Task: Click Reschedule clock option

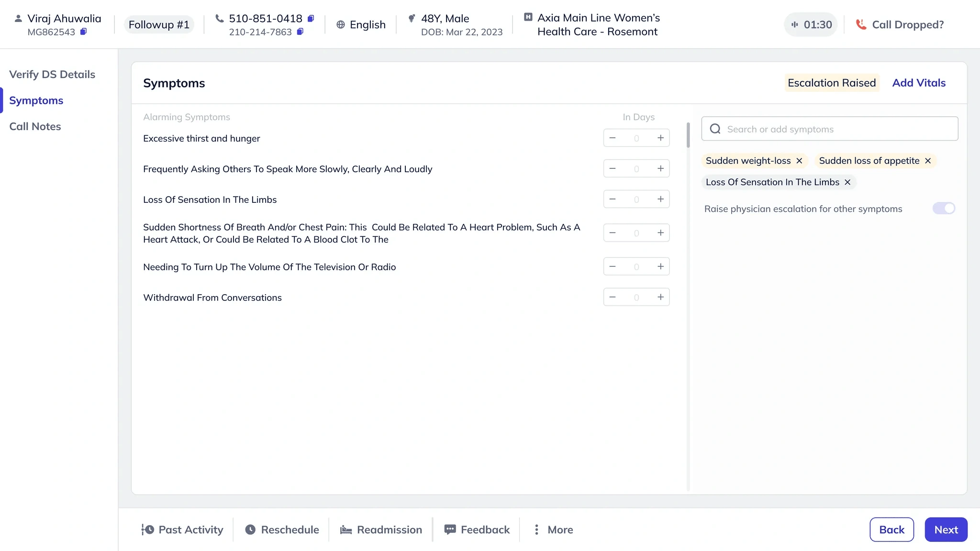Action: pos(282,529)
